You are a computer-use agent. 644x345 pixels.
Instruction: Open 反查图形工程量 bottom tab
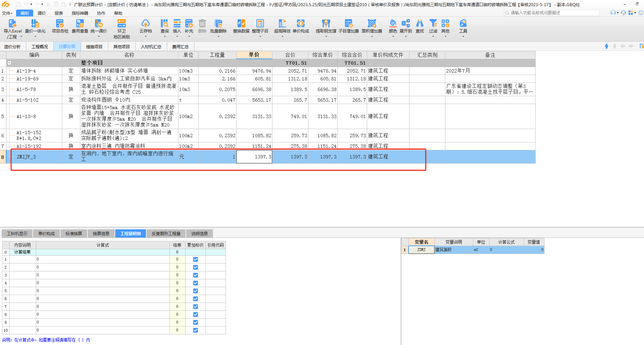click(166, 233)
